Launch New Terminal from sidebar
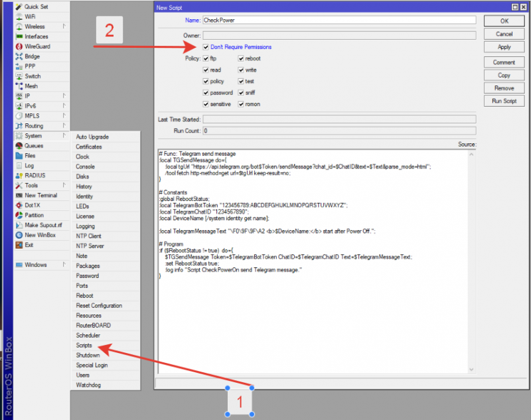 [x=19, y=196]
